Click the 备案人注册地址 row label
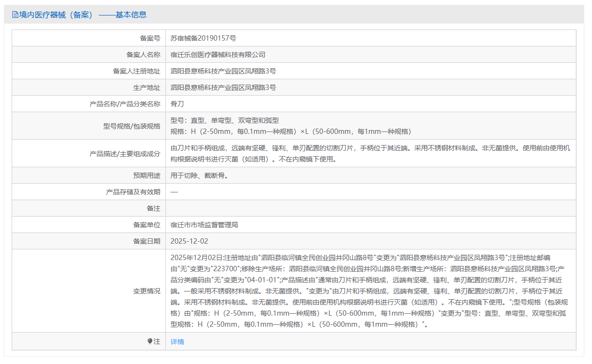Image resolution: width=592 pixels, height=364 pixels. point(136,71)
